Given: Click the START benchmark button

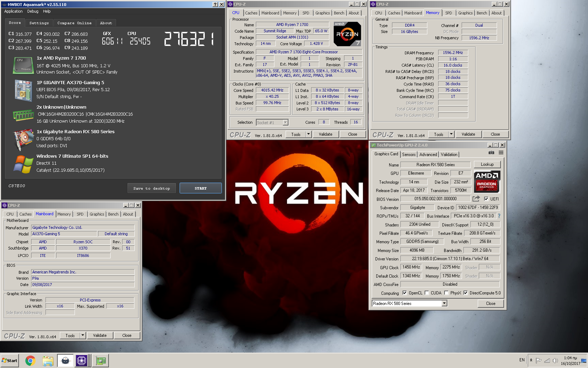Looking at the screenshot, I should [201, 188].
